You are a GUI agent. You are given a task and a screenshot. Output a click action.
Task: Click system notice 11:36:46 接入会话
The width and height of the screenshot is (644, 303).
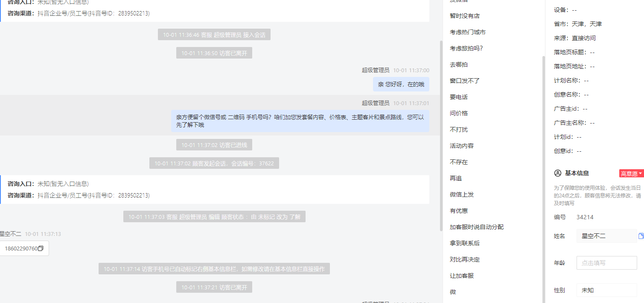click(214, 35)
